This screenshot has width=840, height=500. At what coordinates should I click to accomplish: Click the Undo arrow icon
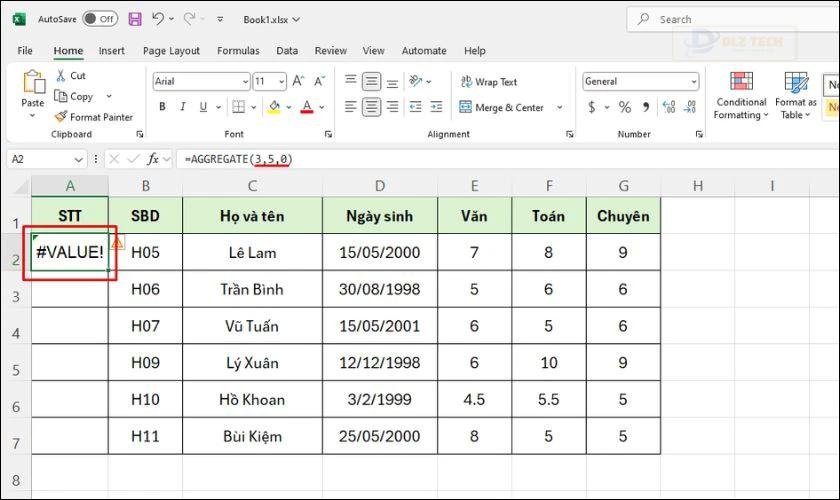pos(158,19)
